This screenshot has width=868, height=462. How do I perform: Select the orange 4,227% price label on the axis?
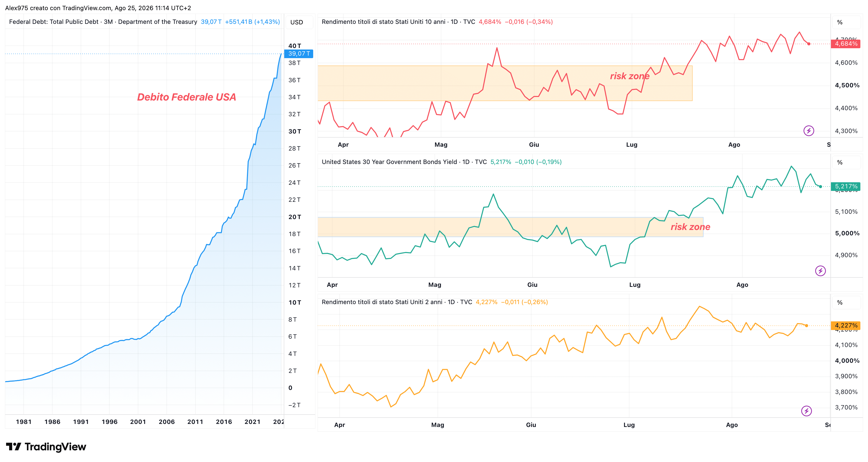click(846, 325)
